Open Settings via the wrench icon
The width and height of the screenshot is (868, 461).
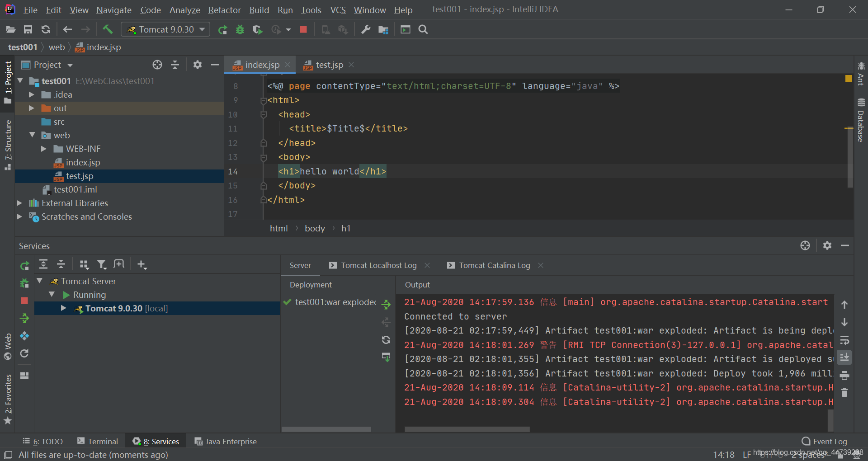366,30
